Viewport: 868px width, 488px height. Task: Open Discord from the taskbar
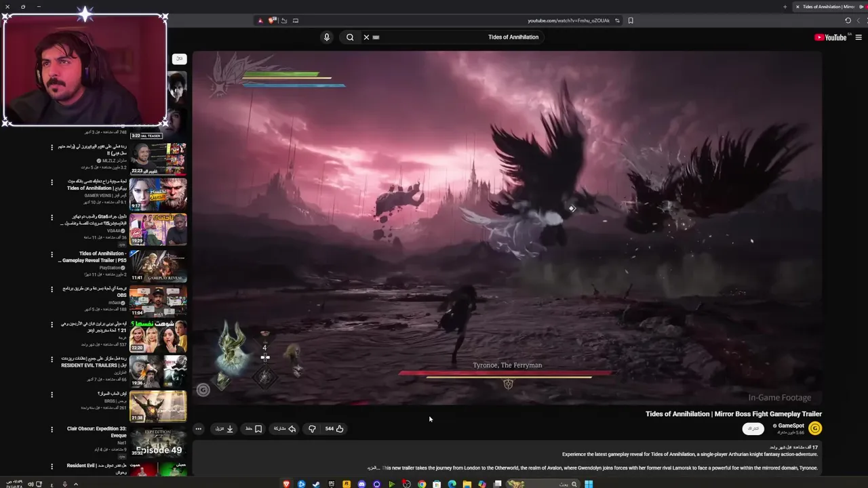tap(361, 484)
